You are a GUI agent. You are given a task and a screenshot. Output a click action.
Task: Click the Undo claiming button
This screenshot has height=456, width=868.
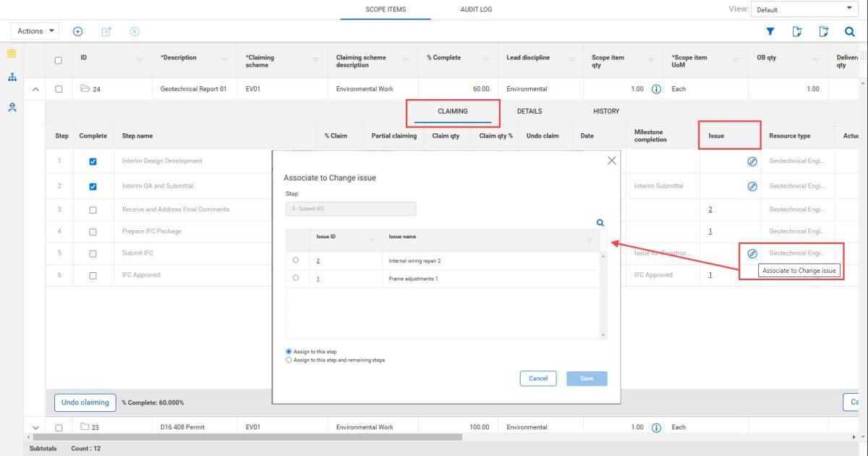[x=83, y=402]
